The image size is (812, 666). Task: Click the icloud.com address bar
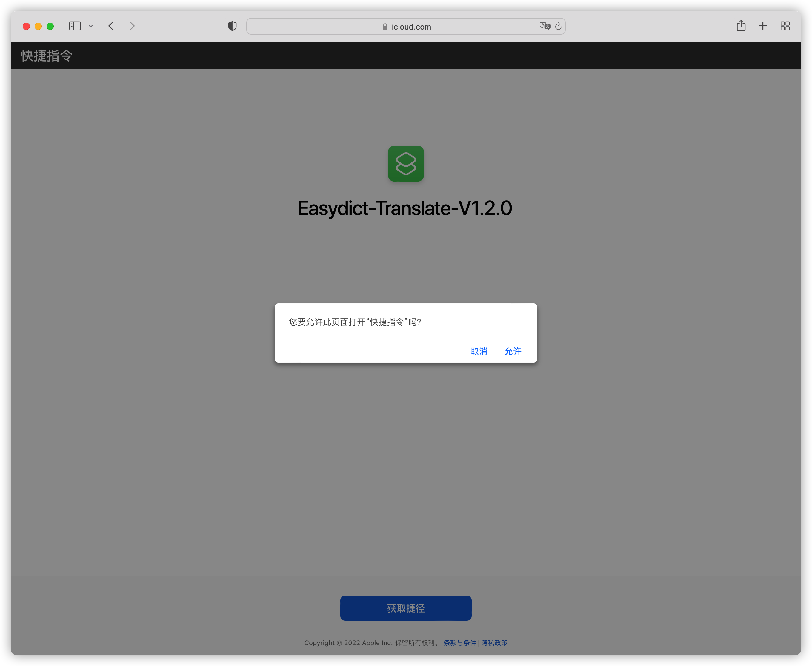[411, 27]
